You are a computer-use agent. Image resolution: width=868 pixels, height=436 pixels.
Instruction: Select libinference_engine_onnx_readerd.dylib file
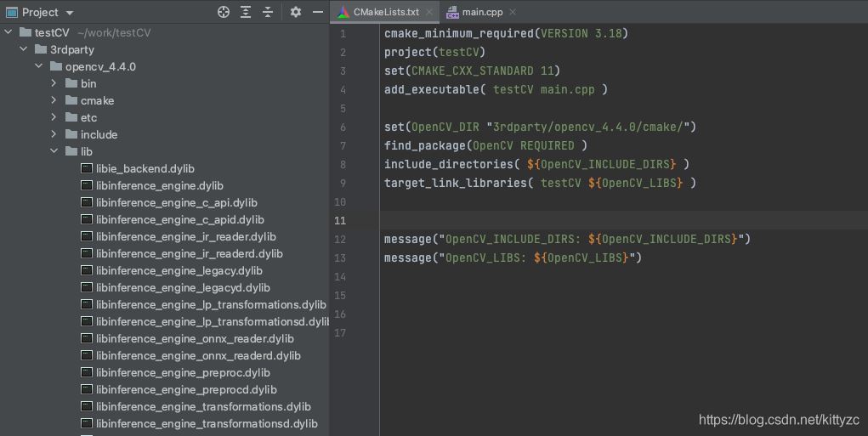click(198, 356)
